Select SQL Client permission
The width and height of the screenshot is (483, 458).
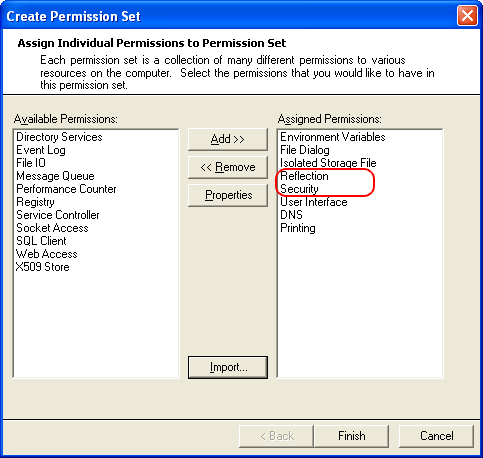click(41, 241)
